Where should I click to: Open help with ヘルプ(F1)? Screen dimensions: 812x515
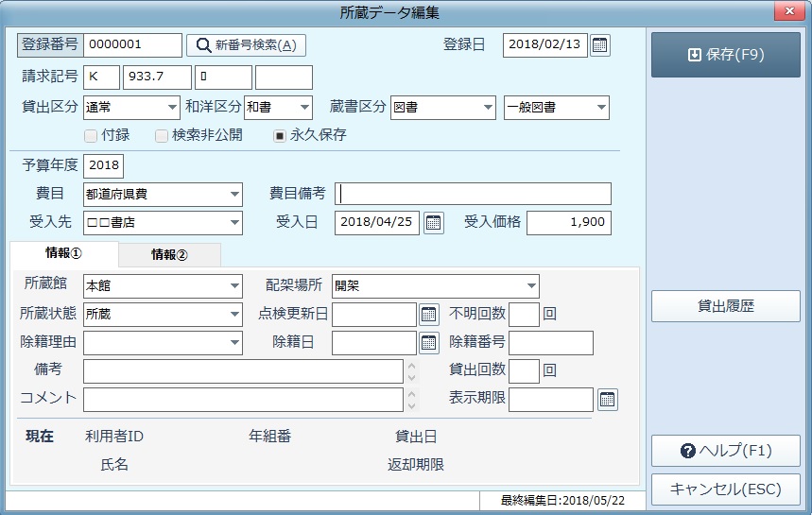tap(726, 451)
